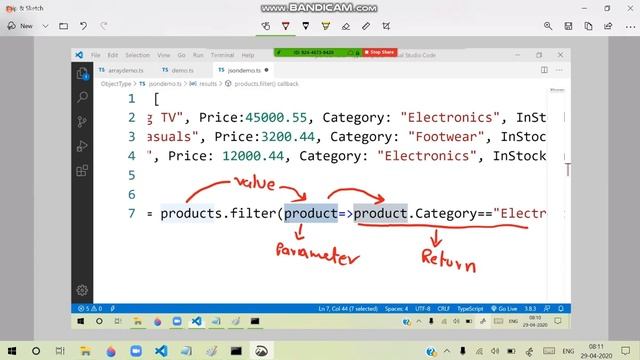Screen dimensions: 640x360
Task: Click the errors and warnings status indicator
Action: pos(90,309)
